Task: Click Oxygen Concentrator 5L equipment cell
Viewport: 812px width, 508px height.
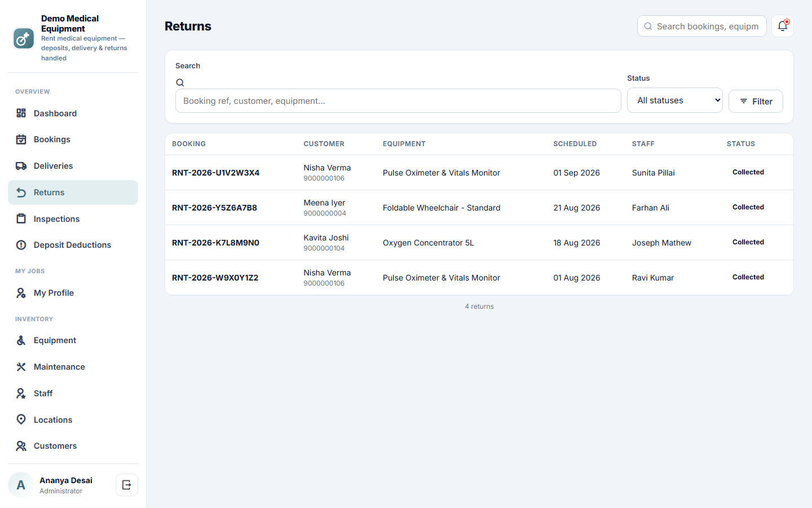Action: point(429,243)
